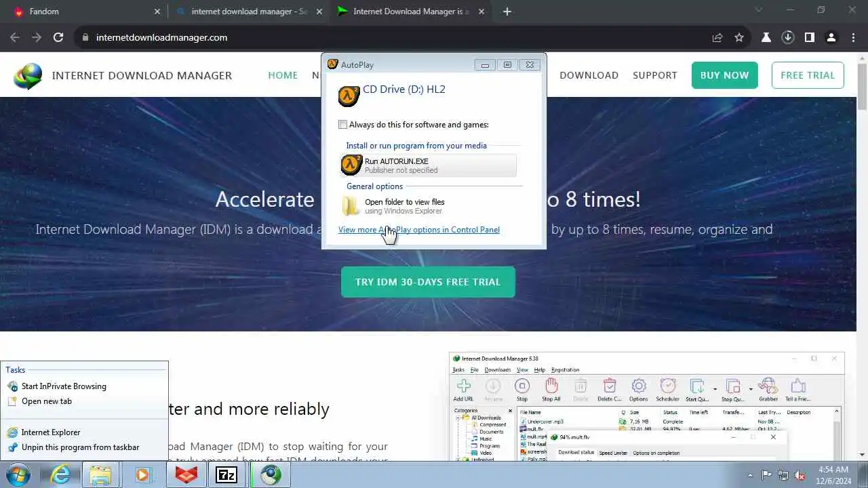Open the Chrome three-dot menu
This screenshot has width=868, height=488.
pos(852,37)
